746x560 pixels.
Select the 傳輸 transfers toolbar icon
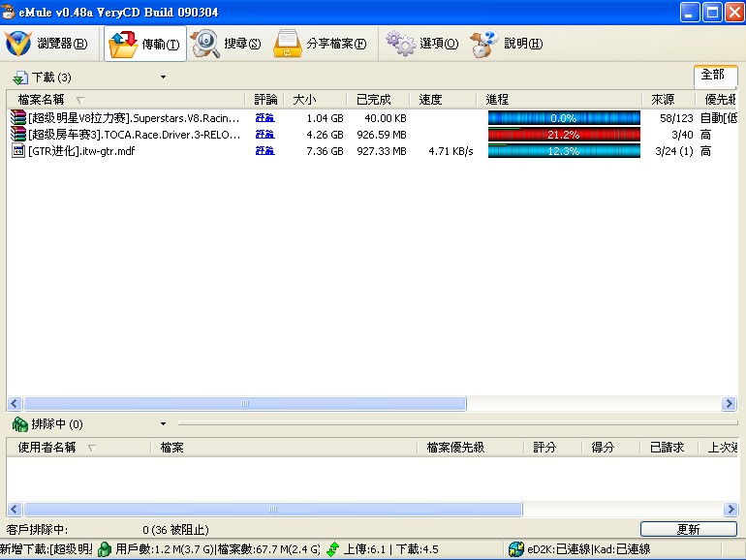pyautogui.click(x=123, y=44)
